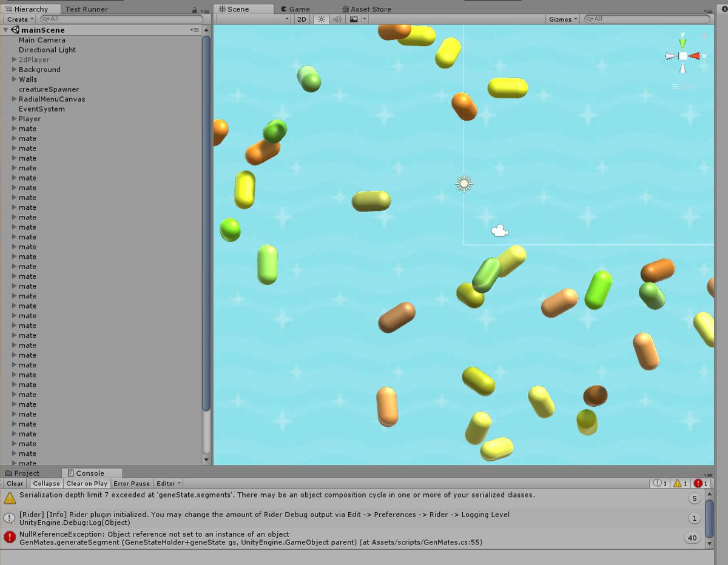Enable Clear on Play in Console

(87, 483)
